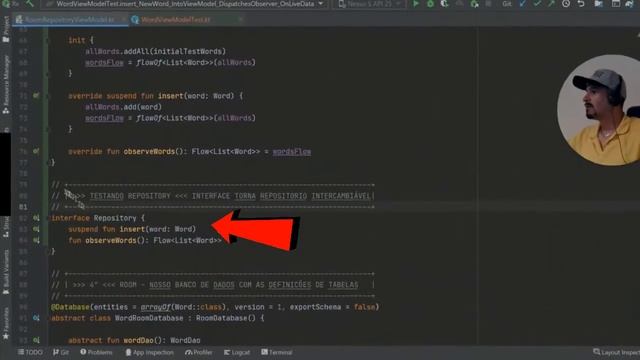
Task: Click 'initialTestWords' in addAll call
Action: 188,51
